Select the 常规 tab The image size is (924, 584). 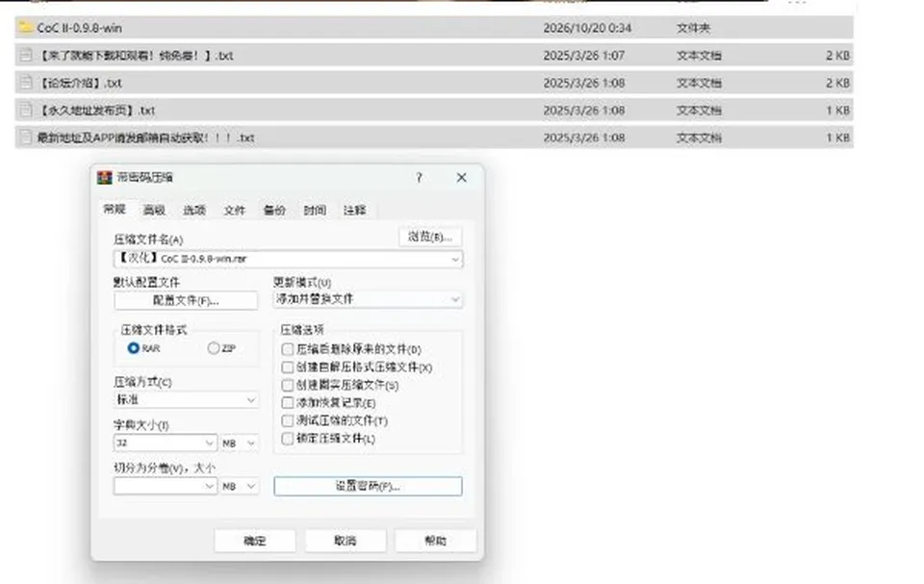tap(115, 209)
